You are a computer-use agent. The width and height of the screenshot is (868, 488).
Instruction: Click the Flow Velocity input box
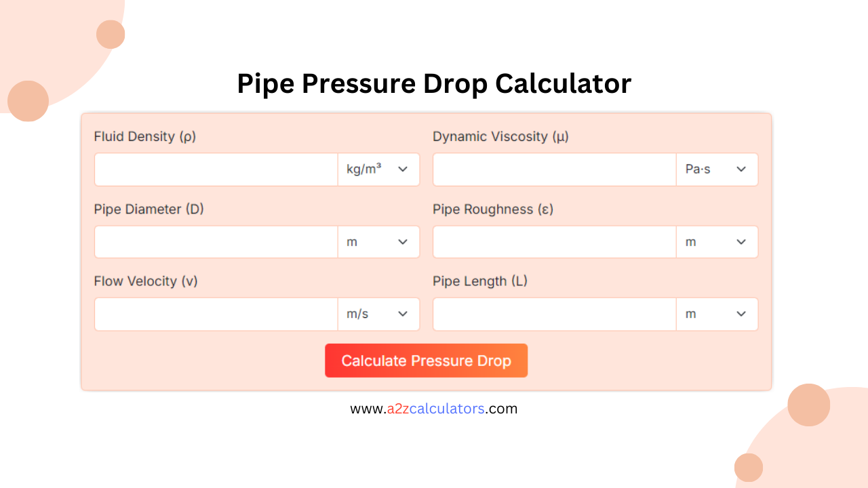tap(216, 314)
